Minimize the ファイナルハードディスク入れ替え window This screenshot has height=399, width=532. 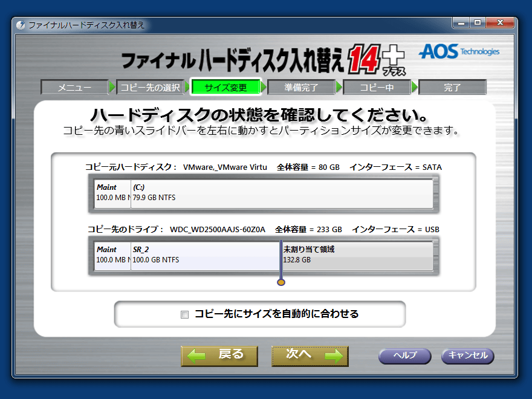(x=461, y=23)
